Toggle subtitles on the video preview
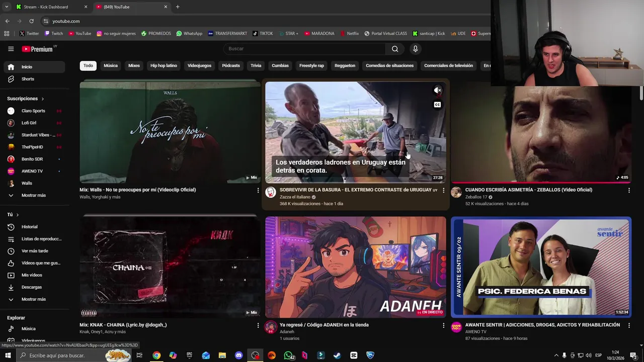The image size is (644, 362). coord(437,105)
